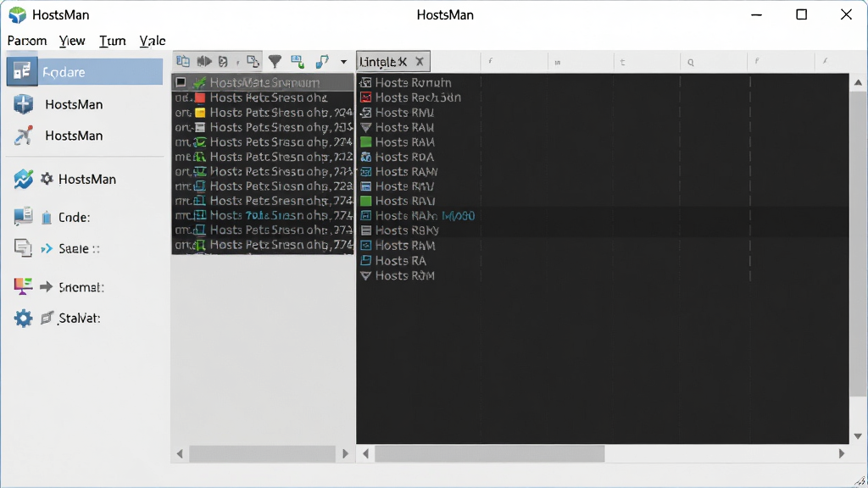Click the copy-with-cursor toolbar icon
This screenshot has height=488, width=868.
[253, 61]
